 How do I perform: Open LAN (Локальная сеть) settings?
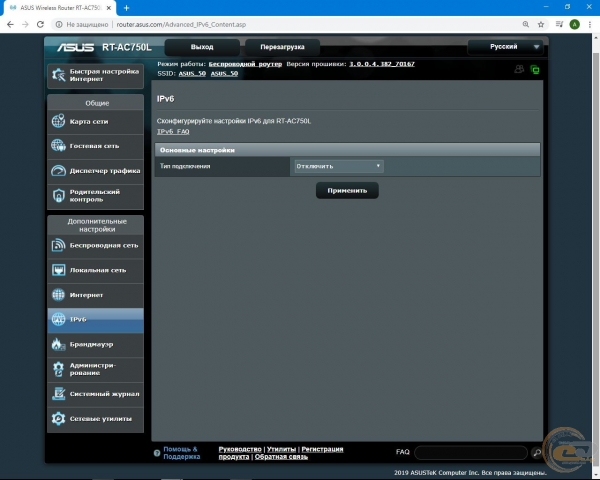95,270
